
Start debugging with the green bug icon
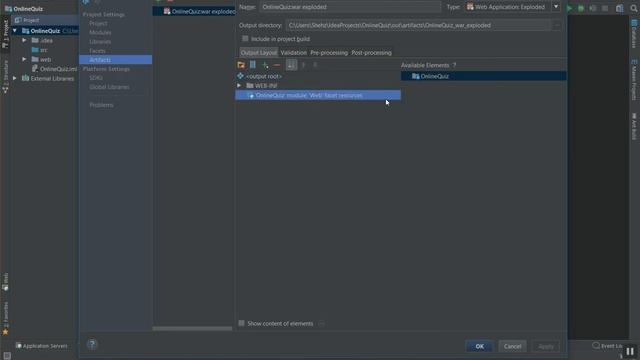coord(581,8)
